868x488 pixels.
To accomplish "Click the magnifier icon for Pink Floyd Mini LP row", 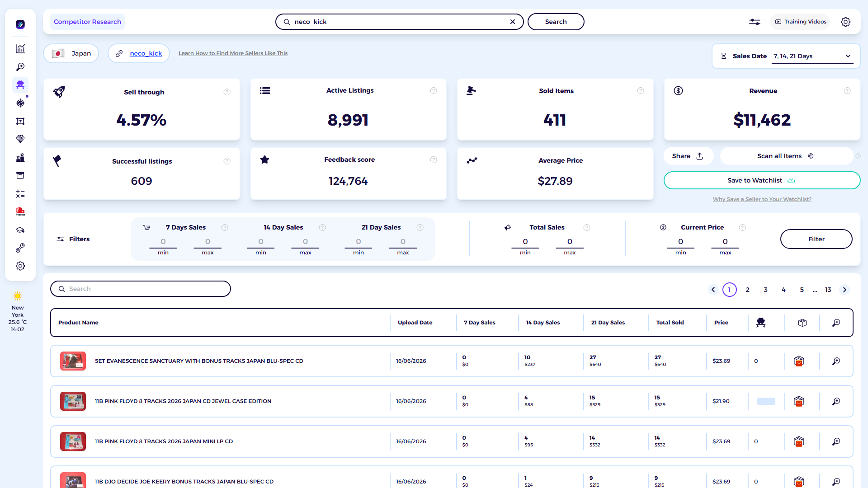I will (836, 441).
